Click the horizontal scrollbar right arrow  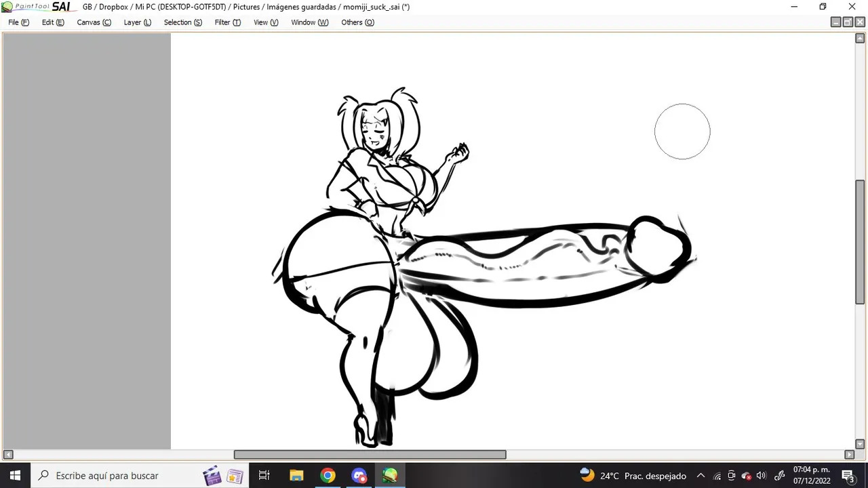point(849,454)
